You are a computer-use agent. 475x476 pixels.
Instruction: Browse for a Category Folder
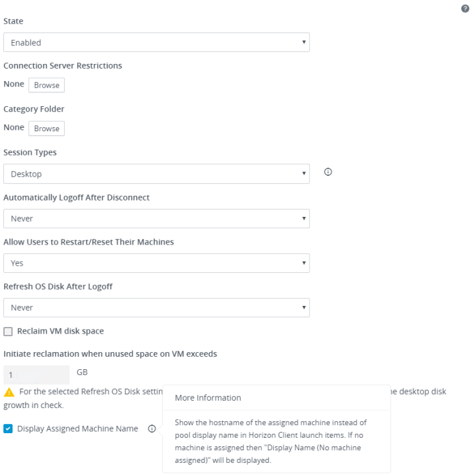[46, 129]
